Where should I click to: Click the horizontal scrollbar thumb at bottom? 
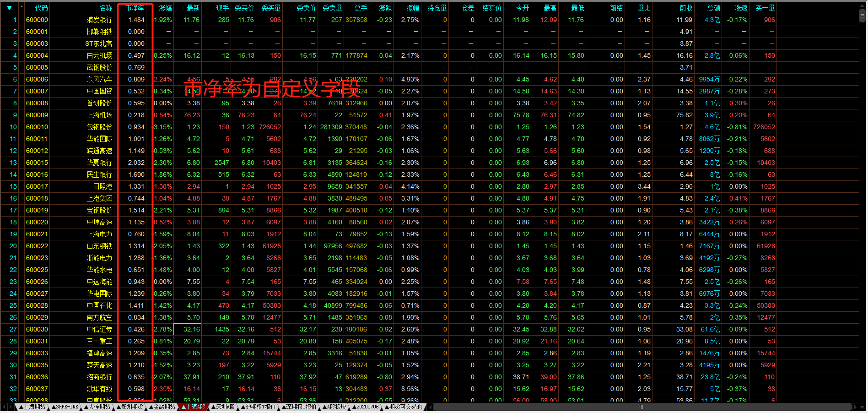coord(642,407)
